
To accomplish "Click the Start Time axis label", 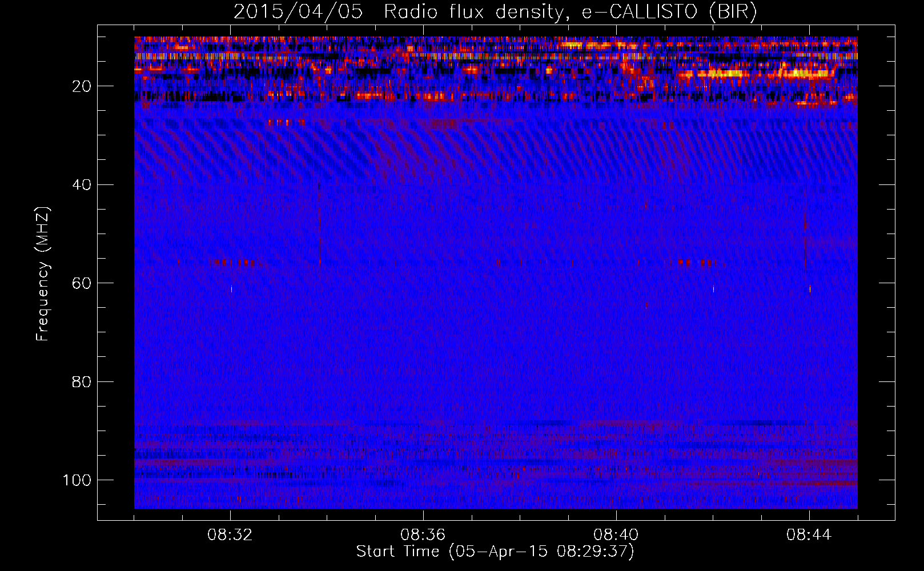I will pyautogui.click(x=495, y=552).
